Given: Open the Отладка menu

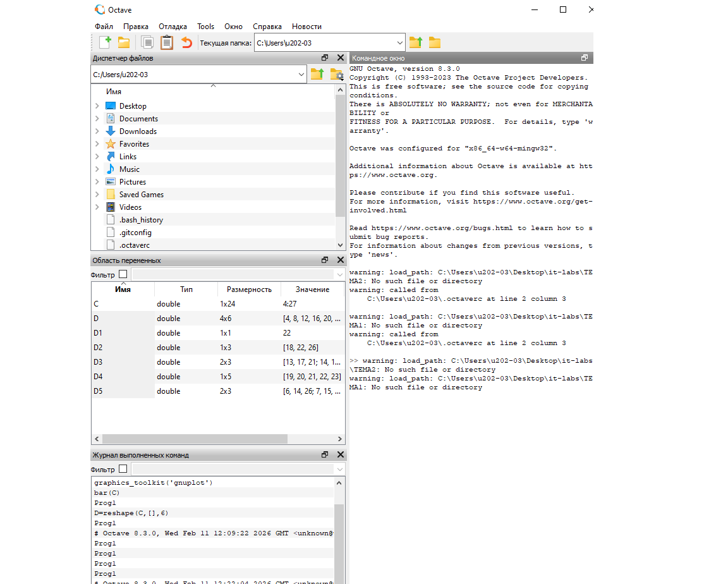Looking at the screenshot, I should (173, 27).
